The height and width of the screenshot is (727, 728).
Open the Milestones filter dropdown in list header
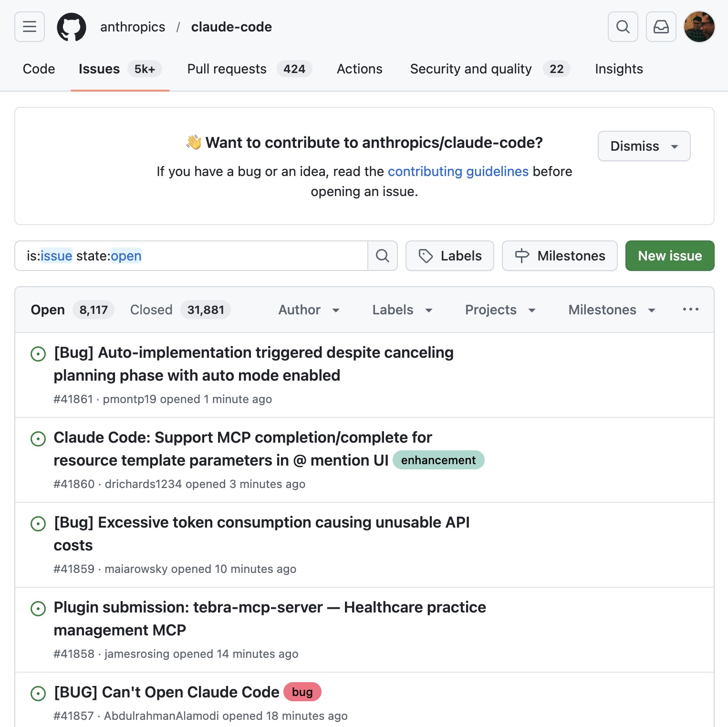tap(612, 310)
